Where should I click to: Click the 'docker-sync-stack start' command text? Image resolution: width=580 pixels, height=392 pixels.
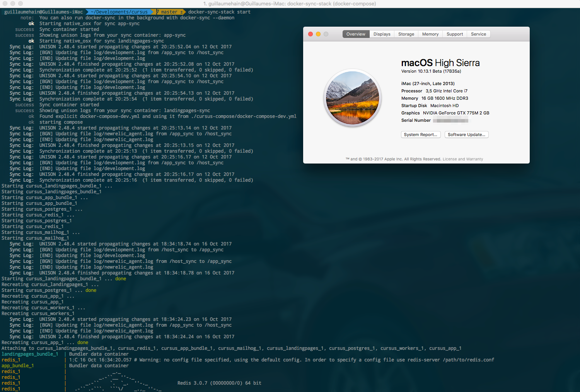coord(219,12)
